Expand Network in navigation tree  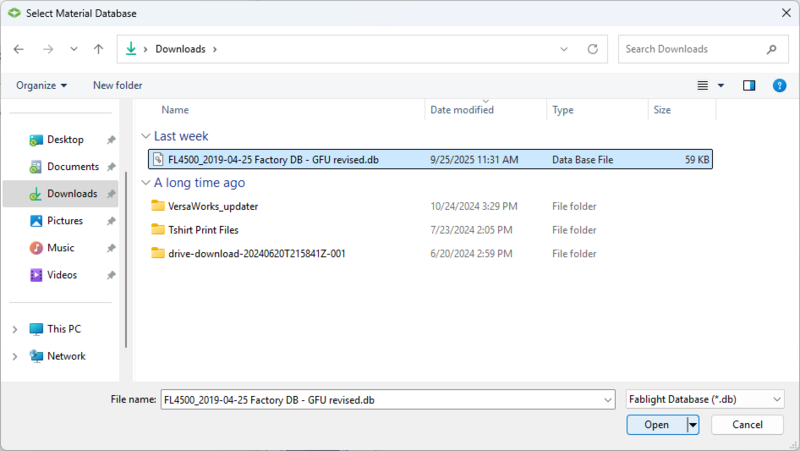(14, 356)
